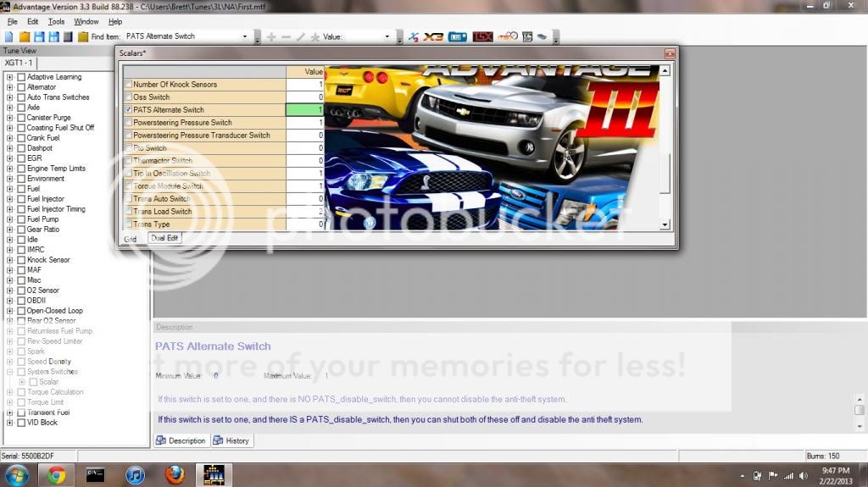Open Command Prompt from the taskbar
This screenshot has height=487, width=868.
(95, 475)
